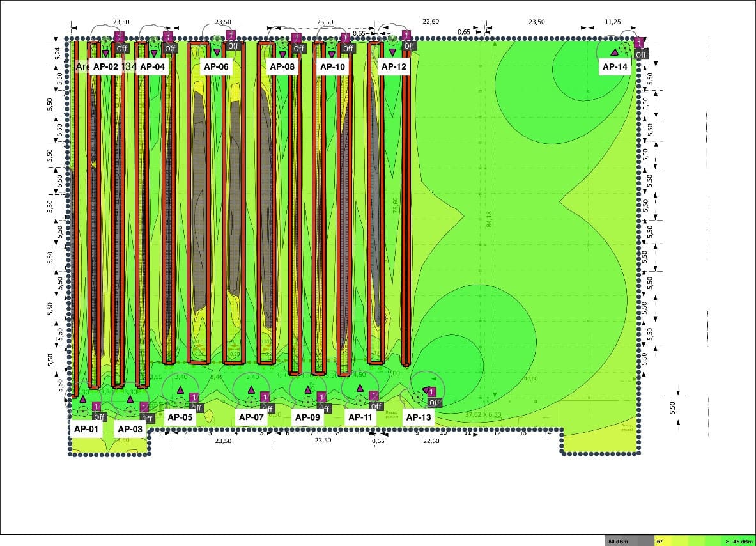Click the Off radio badge above AP-01
This screenshot has width=756, height=546.
(x=99, y=417)
